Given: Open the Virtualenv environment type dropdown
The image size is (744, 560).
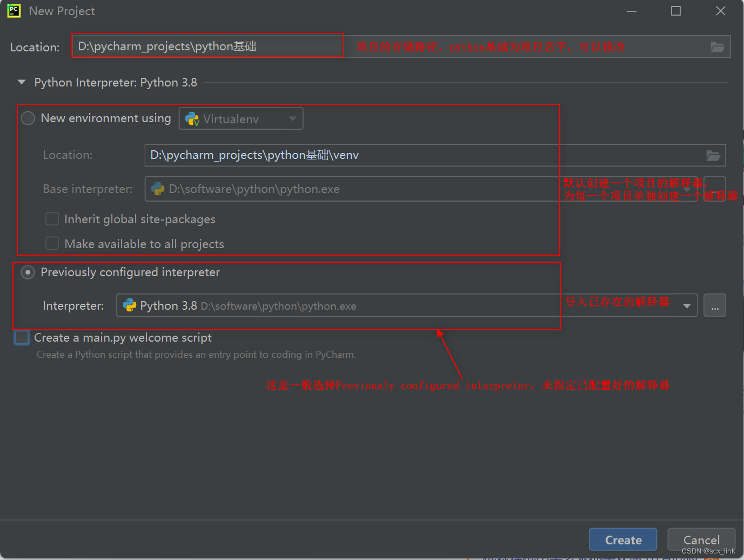Looking at the screenshot, I should tap(241, 119).
